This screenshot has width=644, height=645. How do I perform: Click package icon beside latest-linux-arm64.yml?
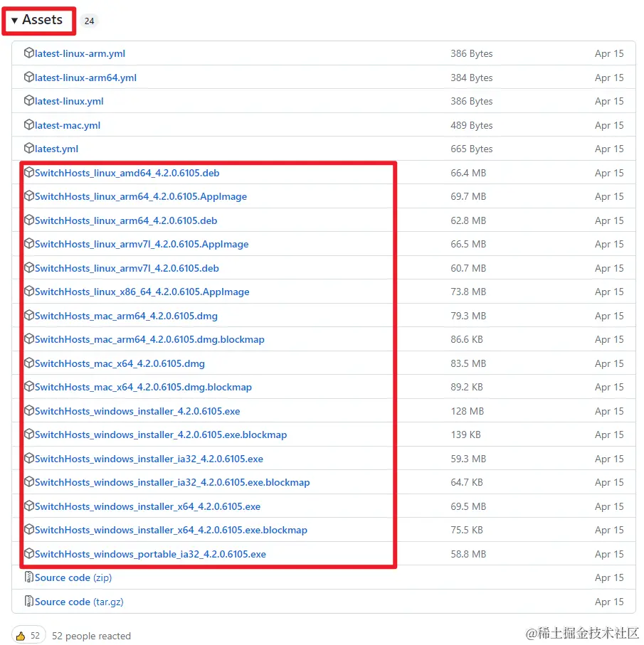[28, 78]
